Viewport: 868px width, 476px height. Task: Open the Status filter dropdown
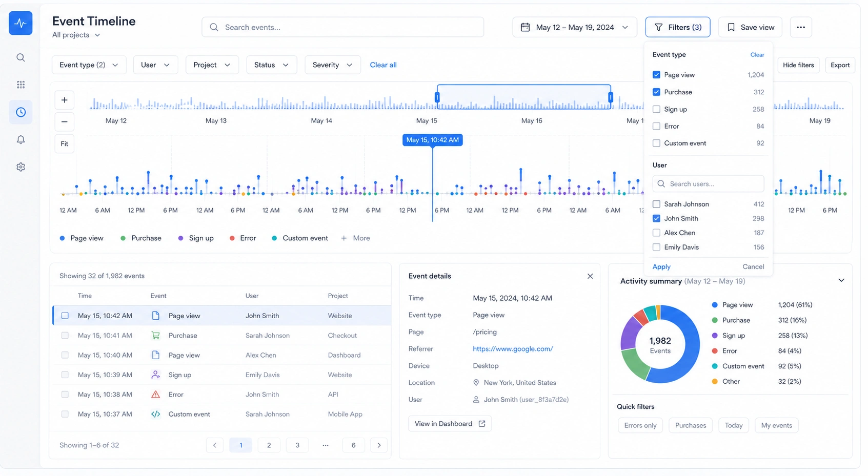tap(271, 65)
